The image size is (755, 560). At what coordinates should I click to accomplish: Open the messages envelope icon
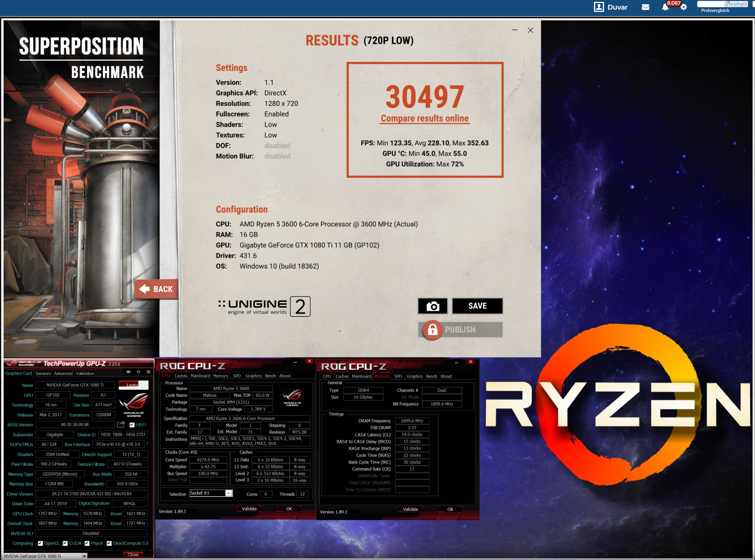pos(645,7)
